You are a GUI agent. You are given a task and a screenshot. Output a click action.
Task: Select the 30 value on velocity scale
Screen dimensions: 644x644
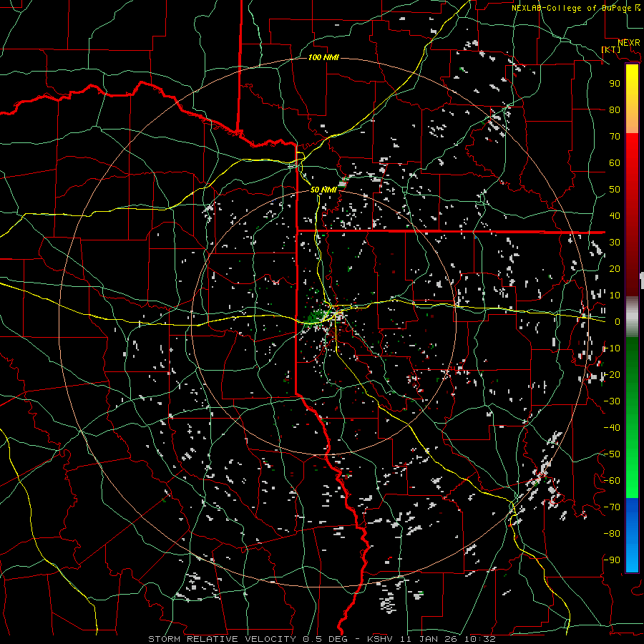(x=615, y=243)
